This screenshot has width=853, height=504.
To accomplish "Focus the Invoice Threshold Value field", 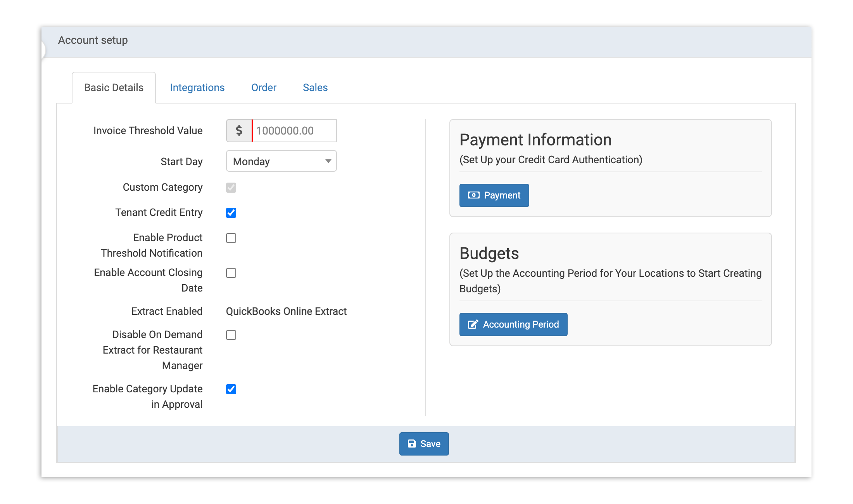I will (x=294, y=131).
